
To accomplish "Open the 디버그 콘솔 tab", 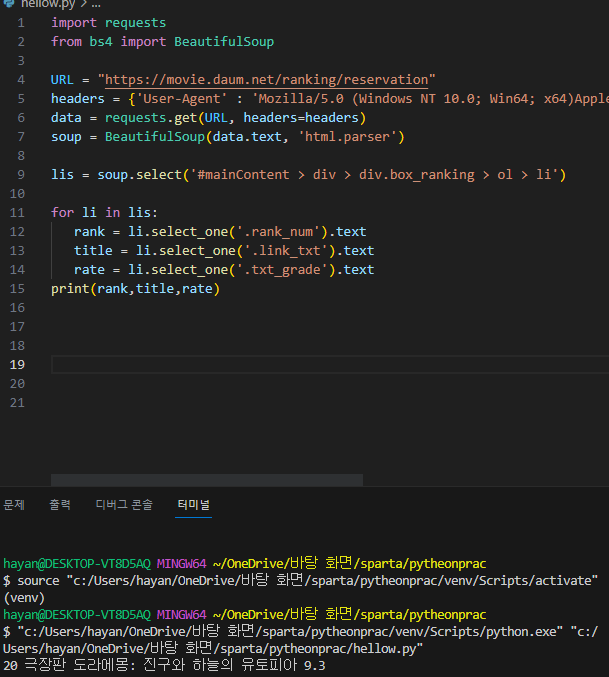I will point(124,504).
